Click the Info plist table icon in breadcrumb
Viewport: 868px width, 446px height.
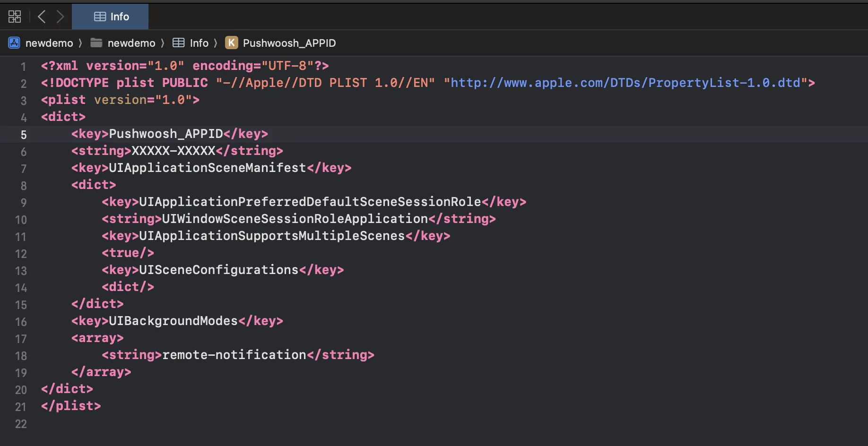coord(178,43)
